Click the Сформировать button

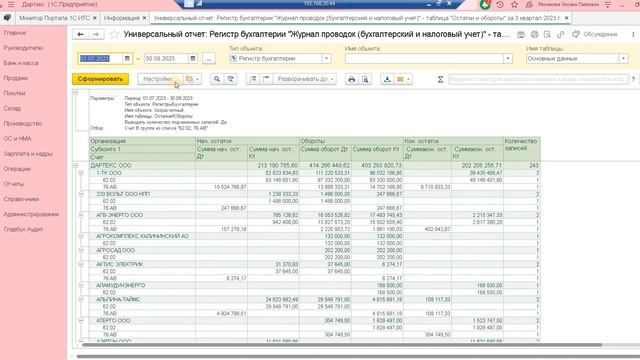pyautogui.click(x=100, y=79)
